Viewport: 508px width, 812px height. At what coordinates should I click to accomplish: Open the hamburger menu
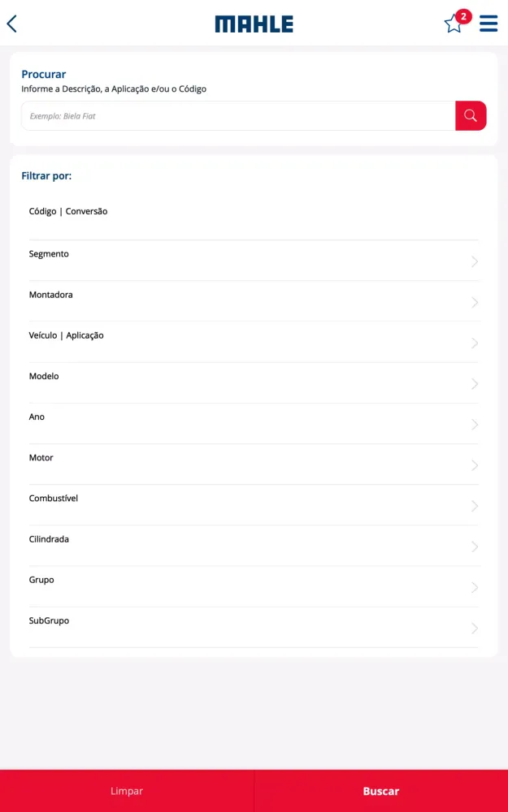point(488,24)
